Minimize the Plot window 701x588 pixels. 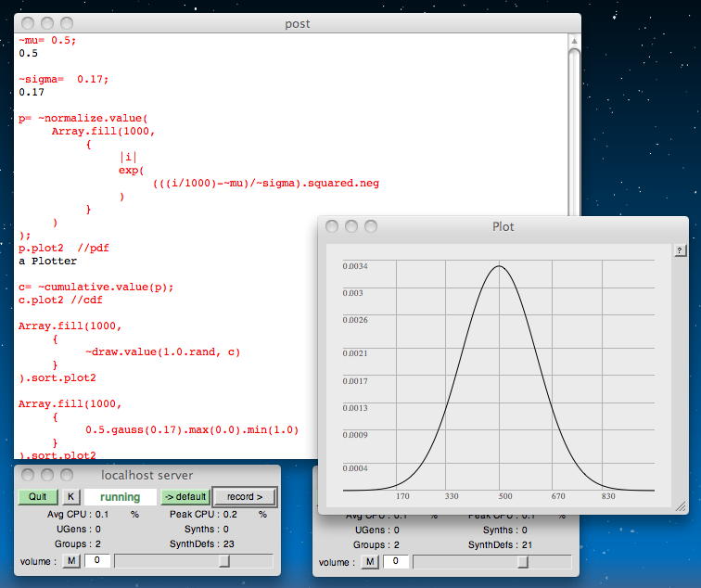(352, 226)
